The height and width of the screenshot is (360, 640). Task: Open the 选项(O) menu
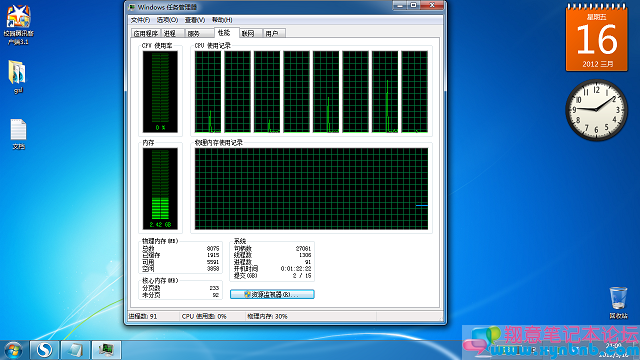[x=167, y=20]
